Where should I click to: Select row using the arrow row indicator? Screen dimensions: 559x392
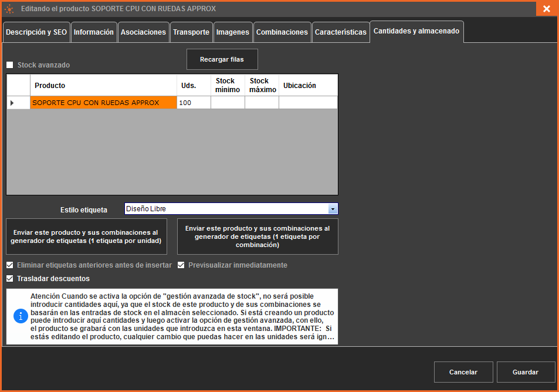12,103
